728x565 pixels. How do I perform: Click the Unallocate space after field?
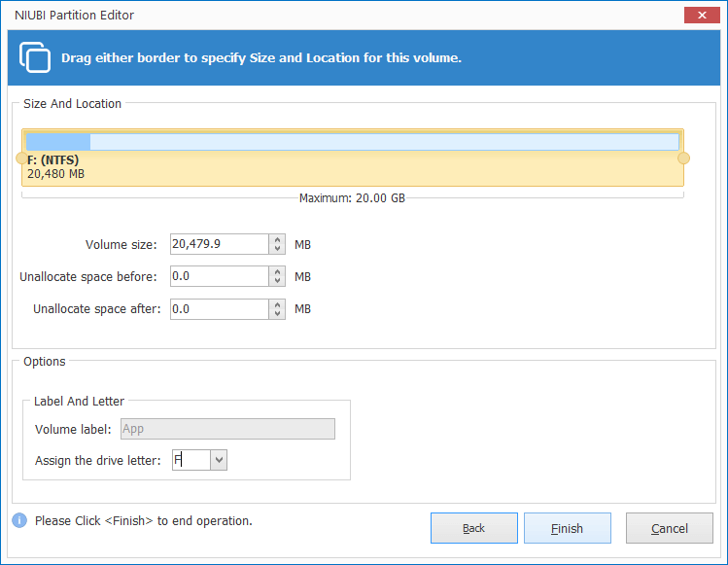pos(219,309)
